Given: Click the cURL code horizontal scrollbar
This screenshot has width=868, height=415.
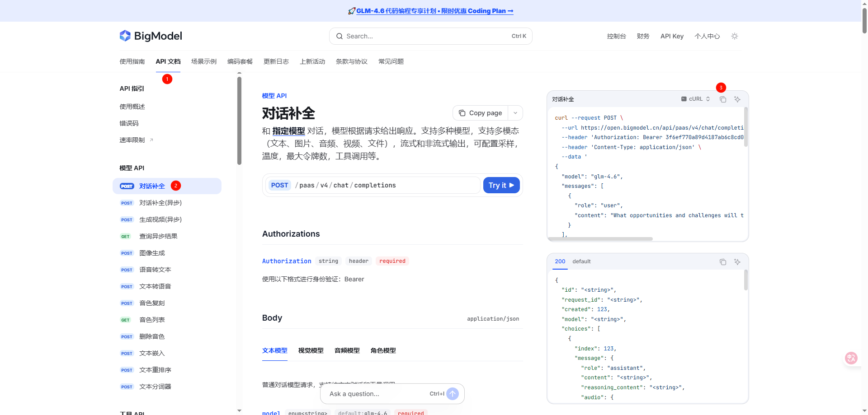Looking at the screenshot, I should coord(601,239).
